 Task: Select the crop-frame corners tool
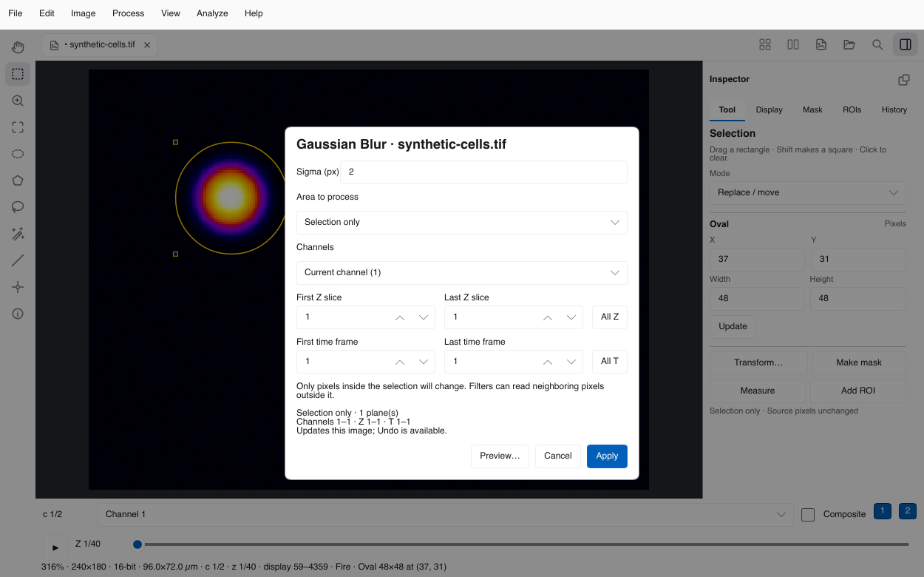18,127
